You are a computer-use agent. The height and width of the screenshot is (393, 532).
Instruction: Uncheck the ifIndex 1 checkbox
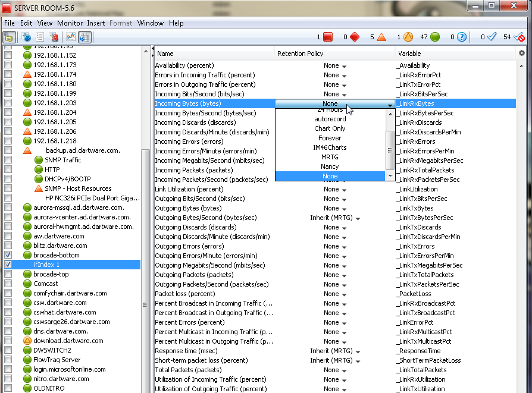(8, 265)
